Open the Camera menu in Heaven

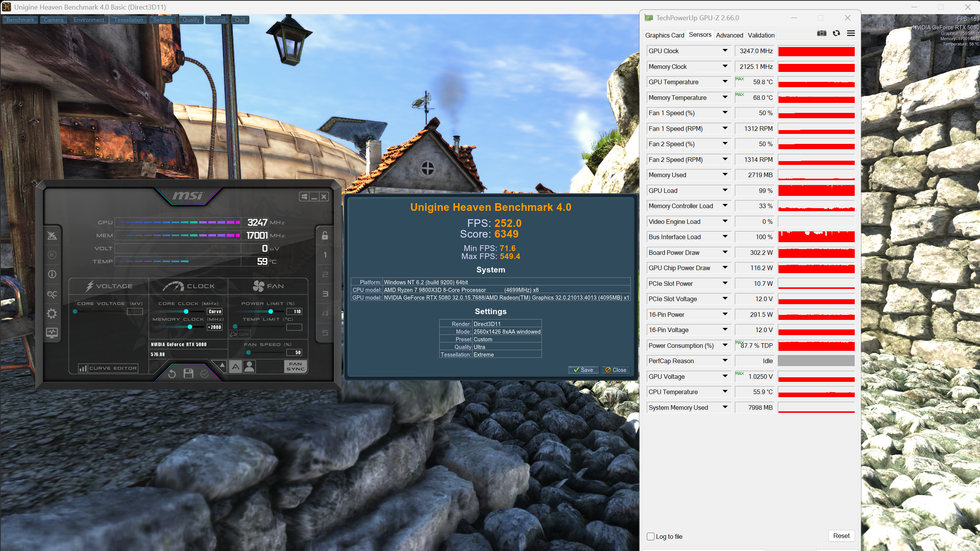pos(54,20)
